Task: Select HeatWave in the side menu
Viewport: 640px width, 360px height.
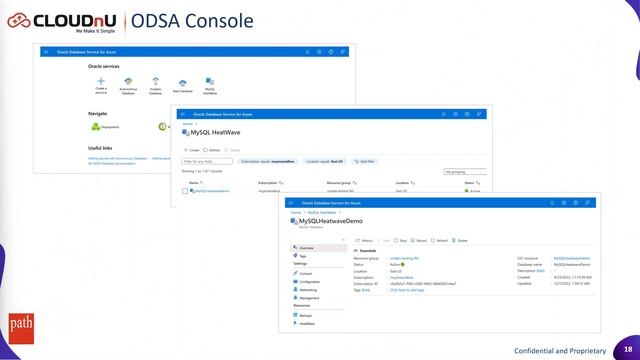Action: (307, 324)
